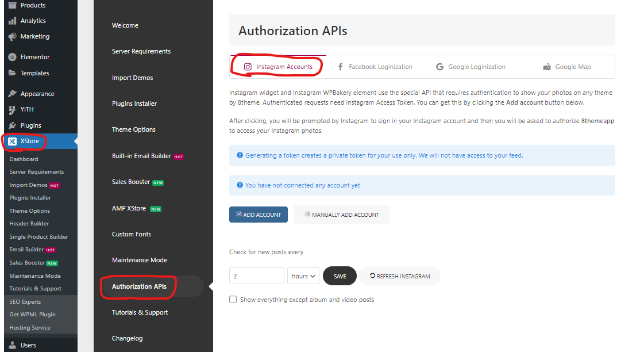Open Get WPML Plugin submenu item
The image size is (644, 352).
click(x=32, y=314)
